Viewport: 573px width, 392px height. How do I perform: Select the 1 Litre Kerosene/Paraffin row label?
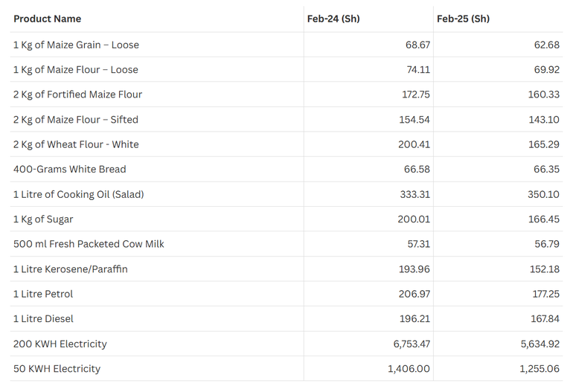tap(71, 269)
